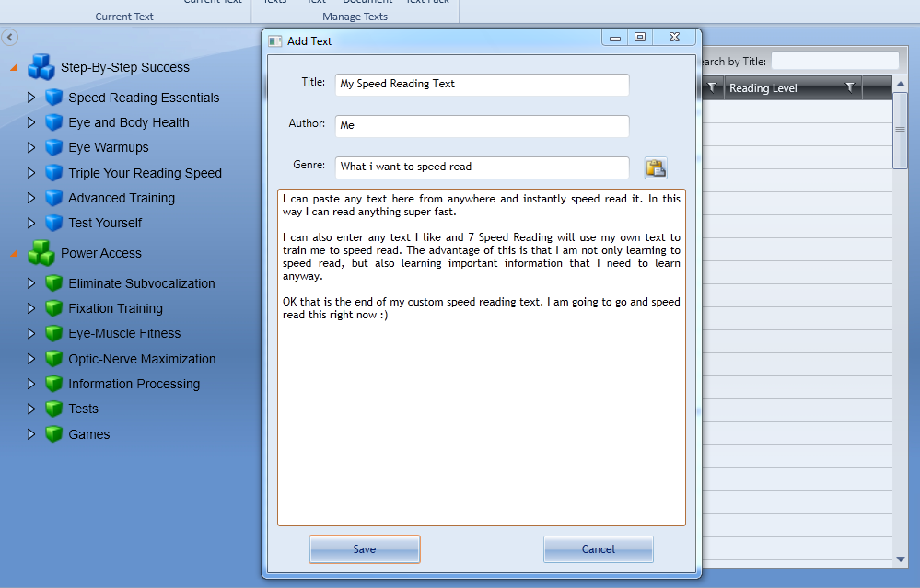The height and width of the screenshot is (588, 920).
Task: Expand the Information Processing node
Action: tap(31, 384)
